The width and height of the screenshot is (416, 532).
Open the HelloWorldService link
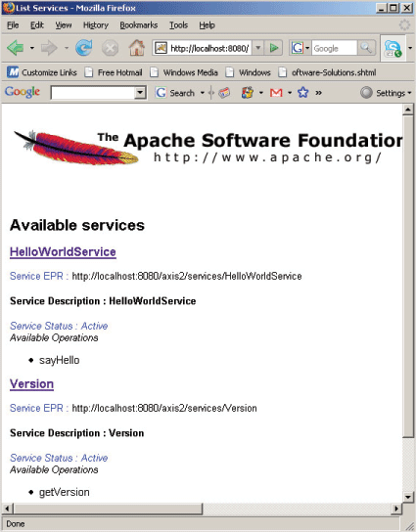coord(63,252)
